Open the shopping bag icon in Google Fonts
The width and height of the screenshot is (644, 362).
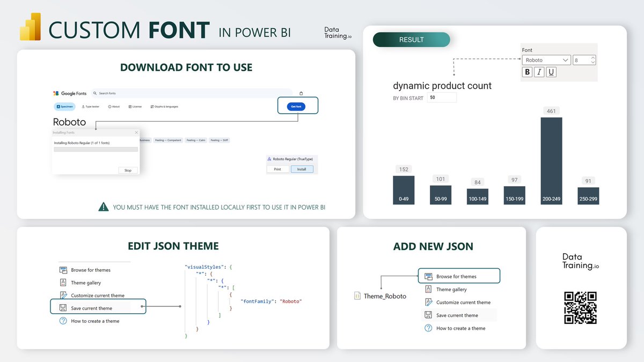pyautogui.click(x=301, y=93)
